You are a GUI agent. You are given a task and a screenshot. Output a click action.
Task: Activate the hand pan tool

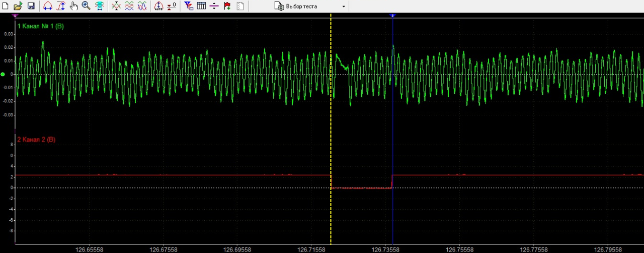tap(74, 6)
